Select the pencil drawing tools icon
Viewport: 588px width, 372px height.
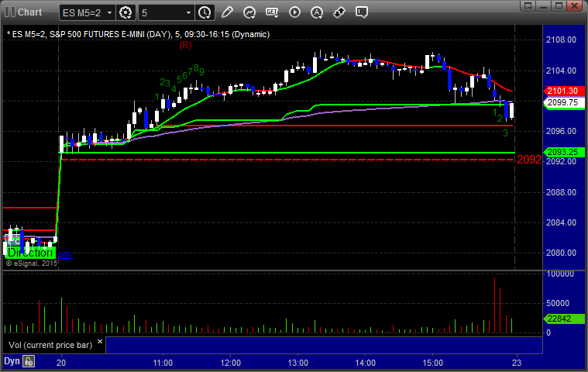pos(227,12)
